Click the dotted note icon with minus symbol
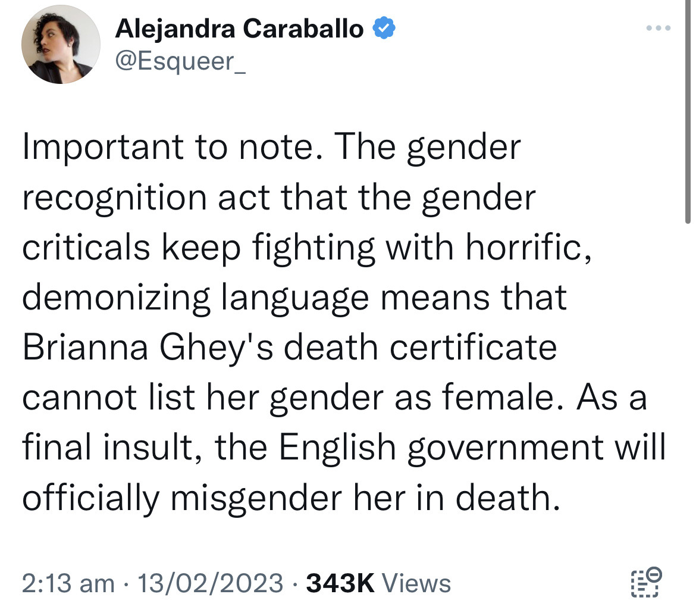The image size is (696, 616). [646, 582]
